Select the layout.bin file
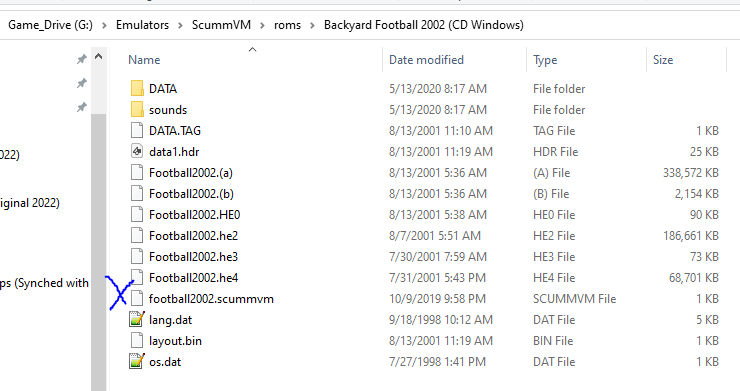The width and height of the screenshot is (740, 391). (x=175, y=341)
